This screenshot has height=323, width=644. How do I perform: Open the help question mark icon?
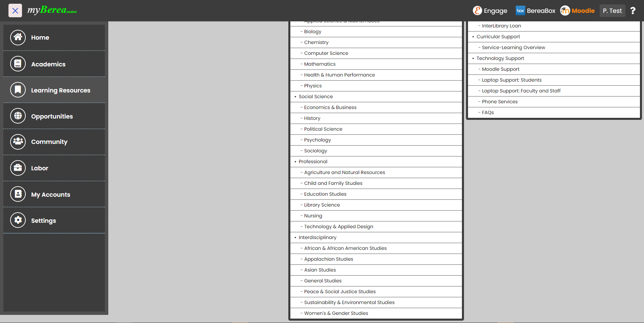click(x=632, y=11)
